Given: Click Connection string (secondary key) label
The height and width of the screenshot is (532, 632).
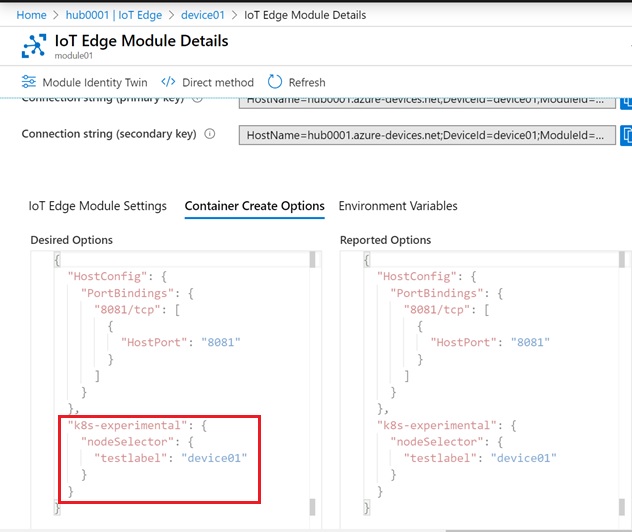Looking at the screenshot, I should (109, 134).
